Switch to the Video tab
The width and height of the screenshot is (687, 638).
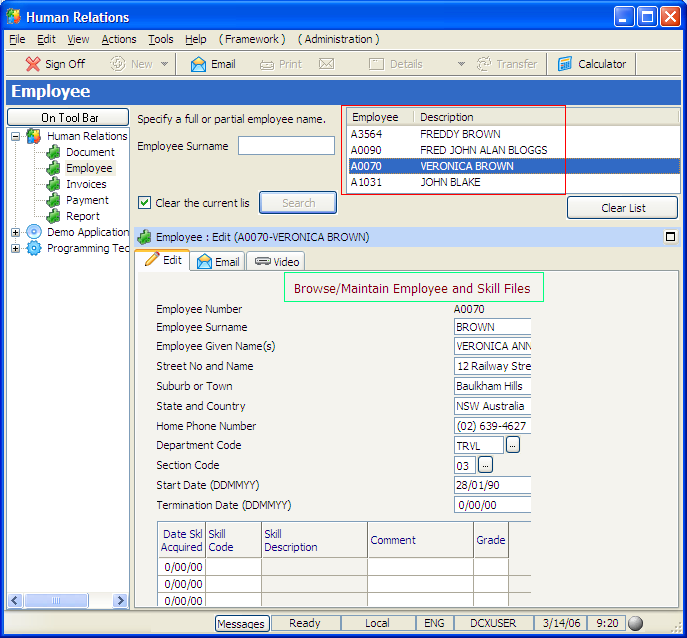(x=277, y=261)
